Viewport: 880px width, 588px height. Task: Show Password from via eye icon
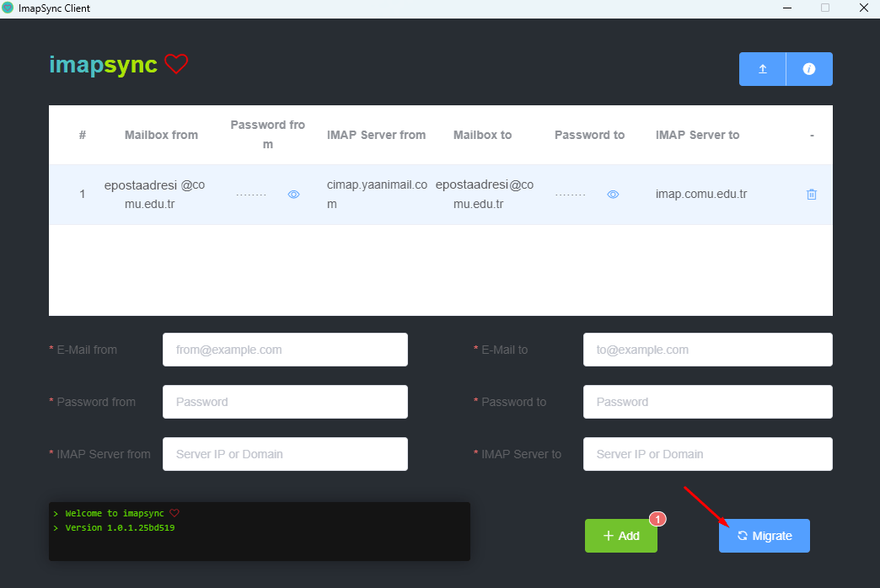(293, 194)
